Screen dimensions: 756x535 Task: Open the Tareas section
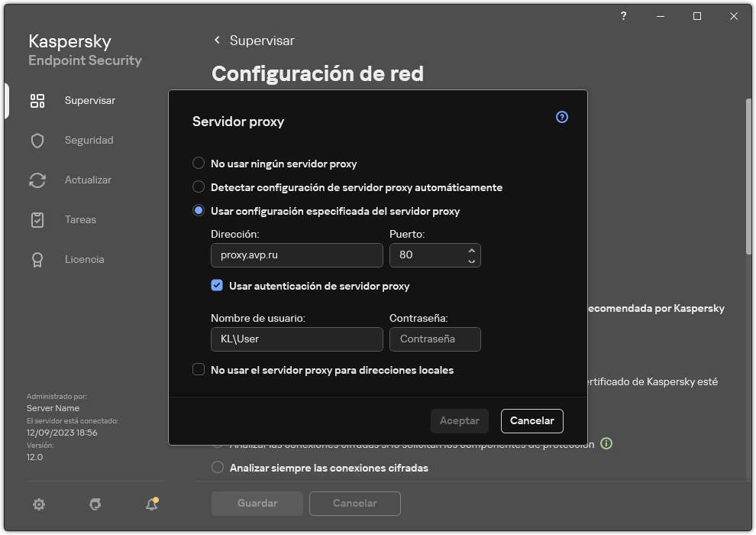(x=37, y=219)
